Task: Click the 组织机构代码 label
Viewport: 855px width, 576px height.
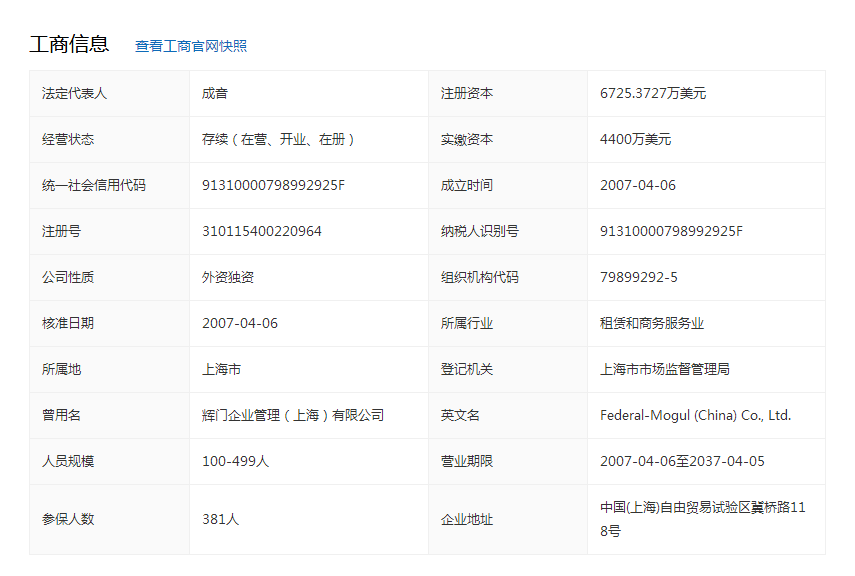Action: click(x=480, y=277)
